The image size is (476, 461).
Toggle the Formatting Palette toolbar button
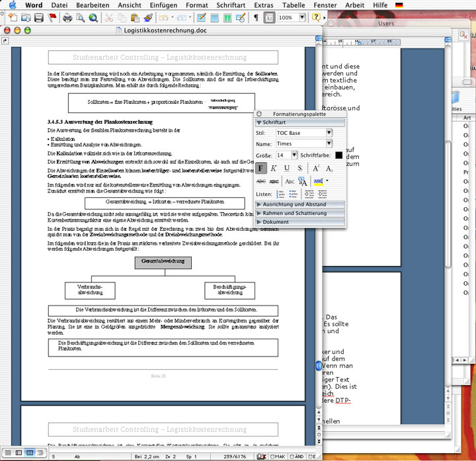pos(269,18)
